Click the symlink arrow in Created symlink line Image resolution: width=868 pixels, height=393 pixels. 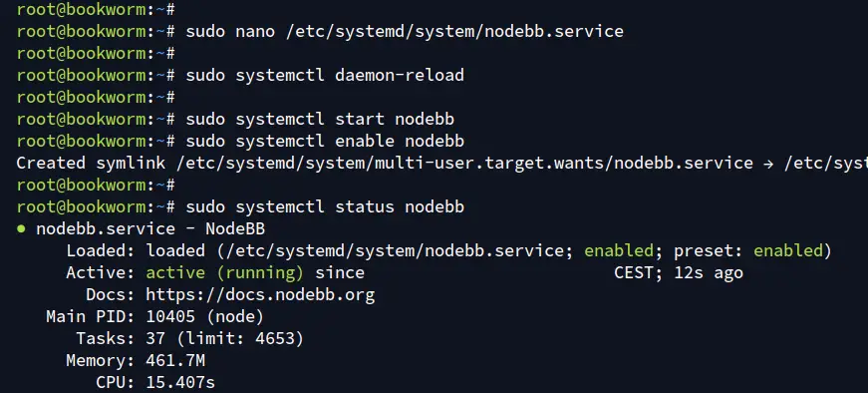click(768, 164)
